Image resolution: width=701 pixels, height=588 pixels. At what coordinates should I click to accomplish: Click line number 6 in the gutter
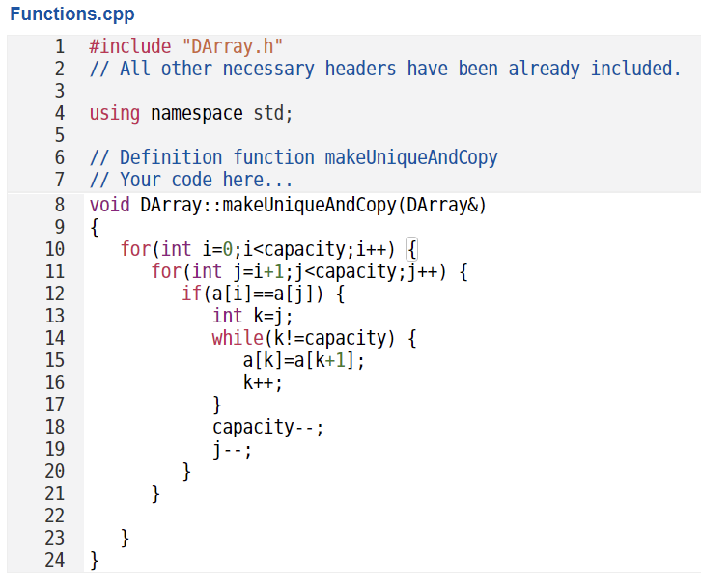[x=60, y=157]
